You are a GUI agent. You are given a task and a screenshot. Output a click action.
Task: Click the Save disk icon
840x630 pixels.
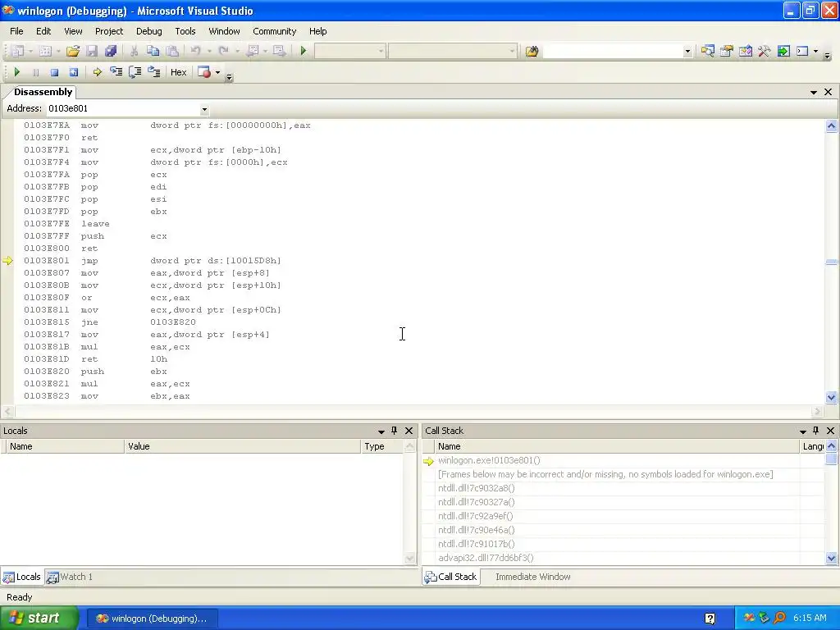pos(92,51)
